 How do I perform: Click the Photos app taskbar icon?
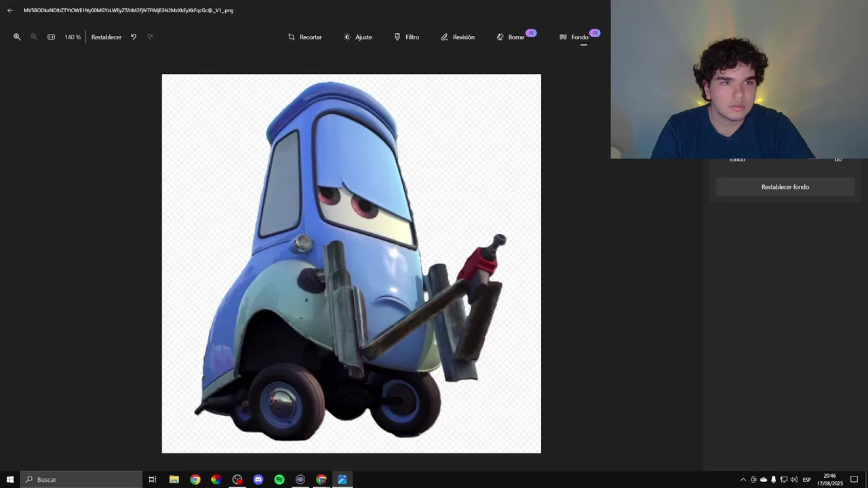click(342, 479)
